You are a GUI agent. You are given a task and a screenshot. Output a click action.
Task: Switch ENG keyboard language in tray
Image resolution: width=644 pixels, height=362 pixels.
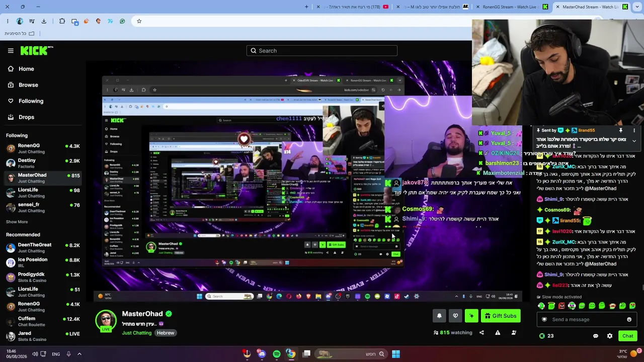click(56, 354)
